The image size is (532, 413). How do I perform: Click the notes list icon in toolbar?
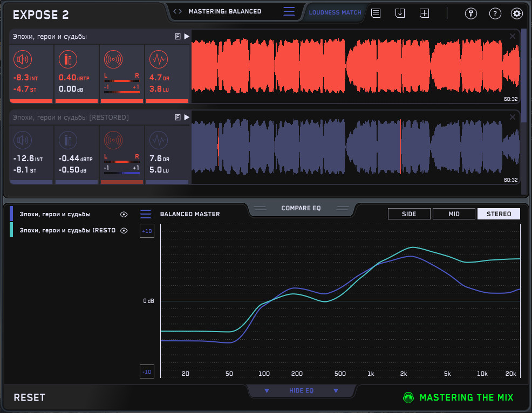pos(376,13)
